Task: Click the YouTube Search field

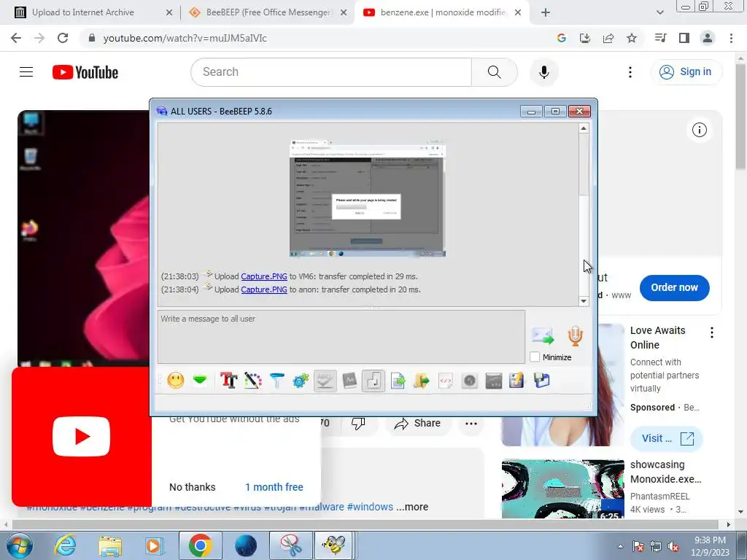Action: point(331,72)
